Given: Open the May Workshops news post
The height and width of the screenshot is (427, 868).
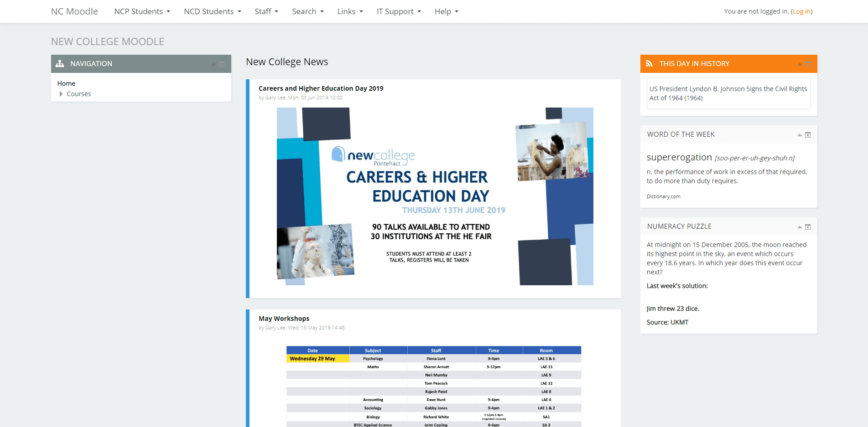Looking at the screenshot, I should (284, 319).
